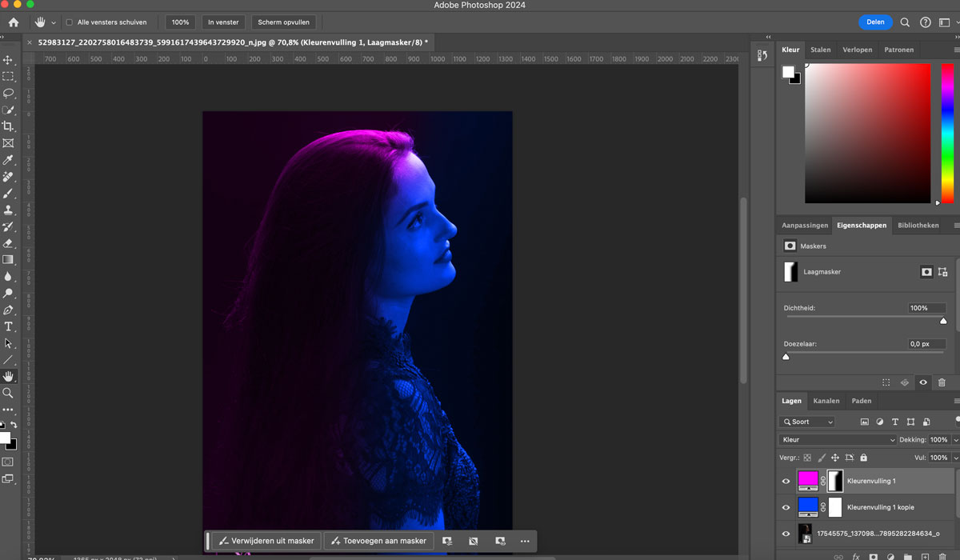Open the Kleur blend mode dropdown
960x560 pixels.
838,440
